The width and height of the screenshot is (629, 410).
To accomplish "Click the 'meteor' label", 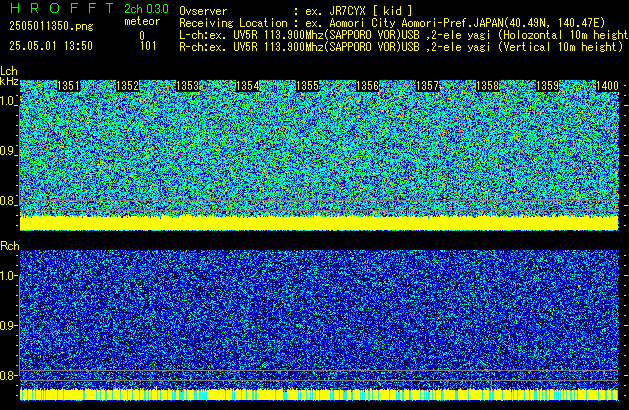I will pos(142,21).
